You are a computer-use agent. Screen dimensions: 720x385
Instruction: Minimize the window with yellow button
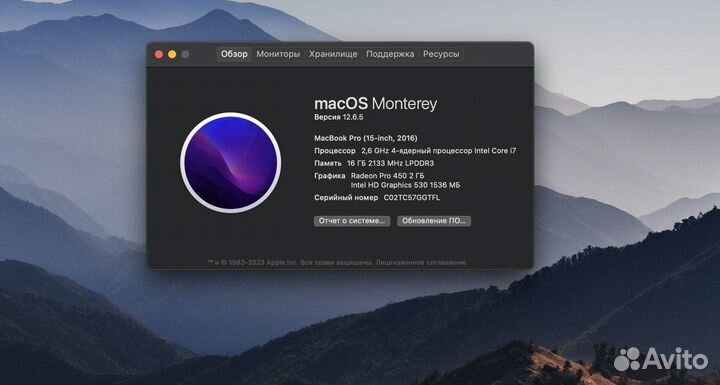(172, 54)
